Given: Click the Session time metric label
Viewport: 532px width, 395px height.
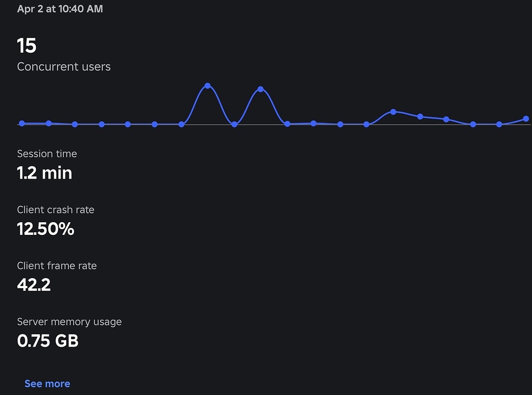Looking at the screenshot, I should tap(47, 154).
